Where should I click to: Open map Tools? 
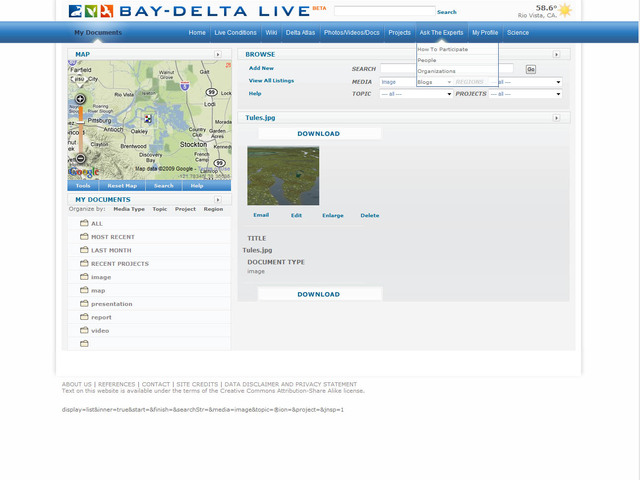coord(83,186)
